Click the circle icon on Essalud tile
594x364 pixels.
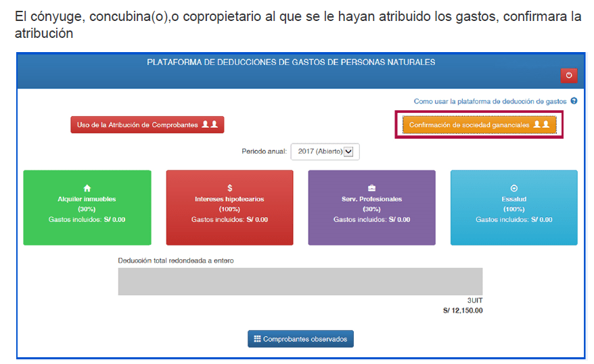[513, 188]
